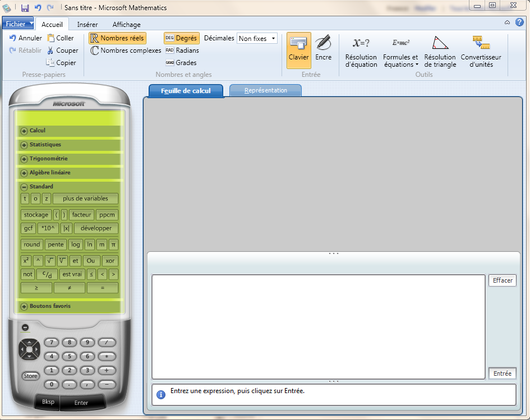Click the minus key on the keypad

point(107,384)
